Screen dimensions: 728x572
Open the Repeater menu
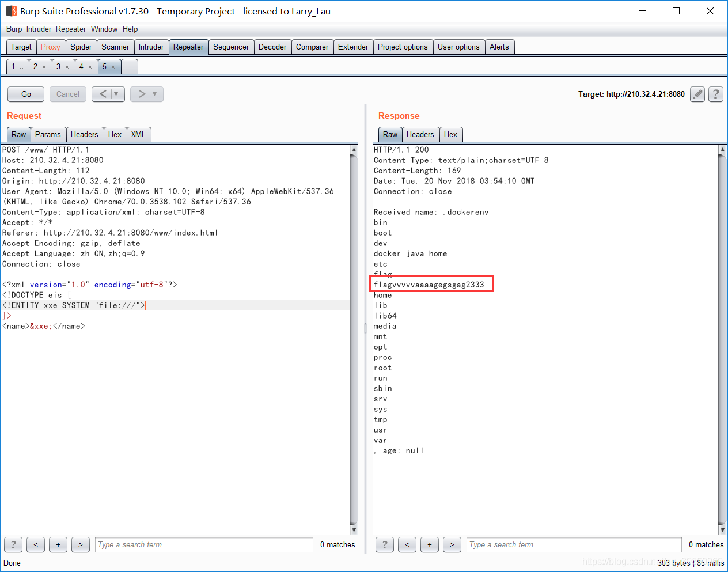71,29
